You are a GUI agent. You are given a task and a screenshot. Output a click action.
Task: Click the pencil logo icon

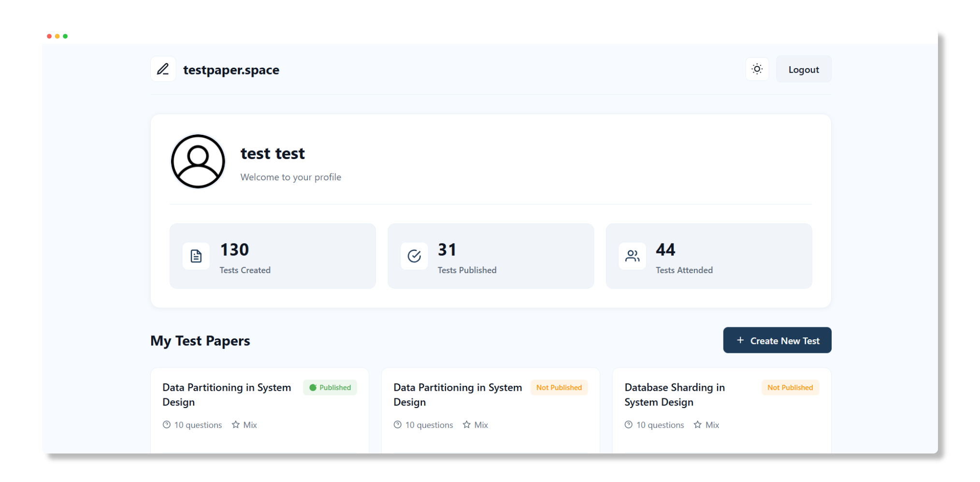[x=163, y=69]
